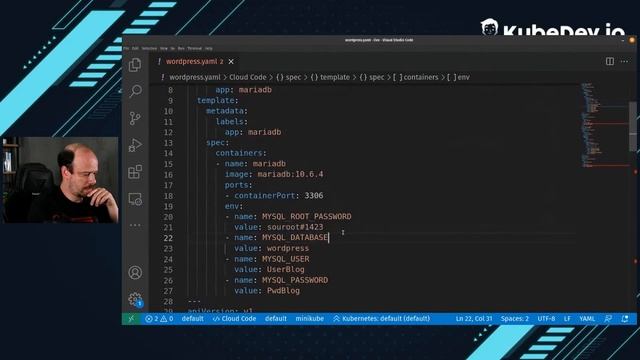This screenshot has height=360, width=640.
Task: Place cursor on 'MYSQL_USER' text
Action: pyautogui.click(x=285, y=259)
